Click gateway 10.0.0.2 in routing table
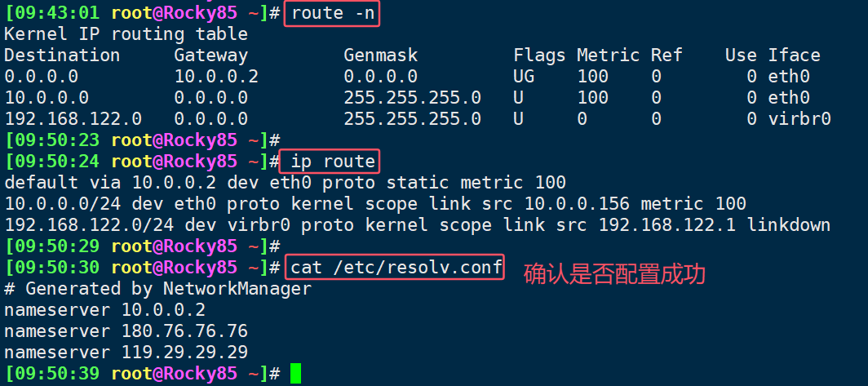Viewport: 868px width, 386px height. coord(216,77)
